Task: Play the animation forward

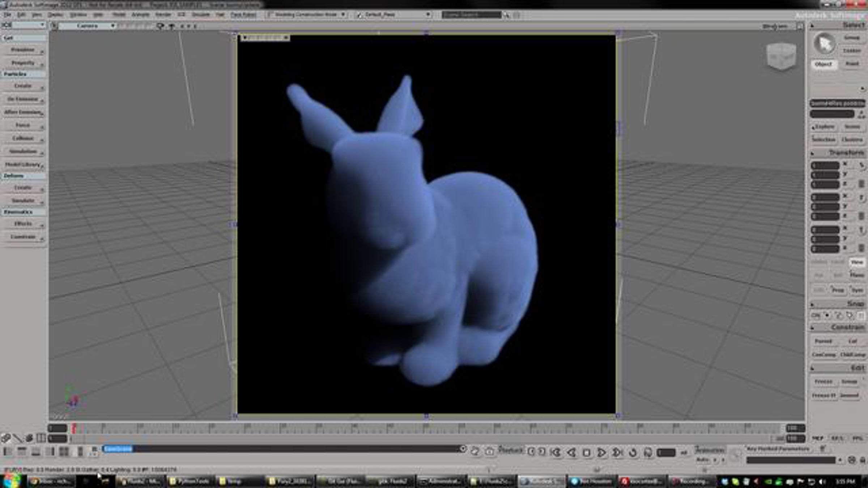Action: 601,452
